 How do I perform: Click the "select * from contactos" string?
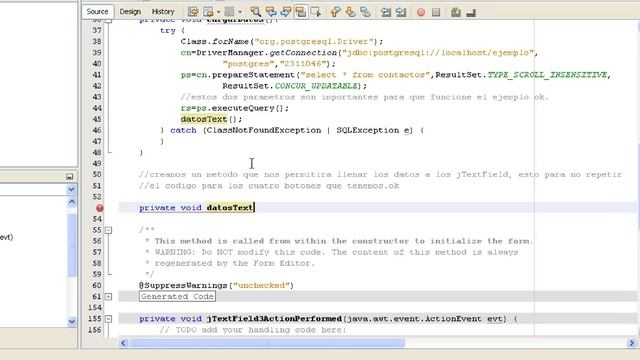tap(365, 75)
